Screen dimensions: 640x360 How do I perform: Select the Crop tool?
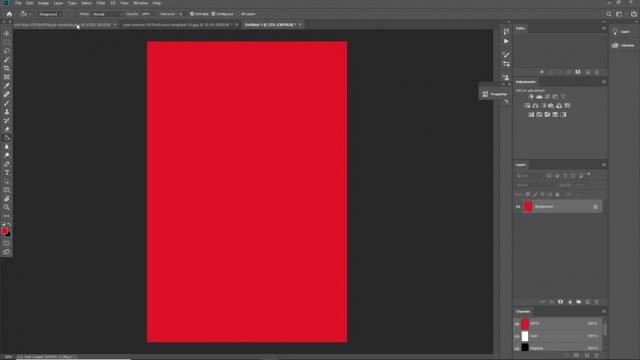point(7,68)
